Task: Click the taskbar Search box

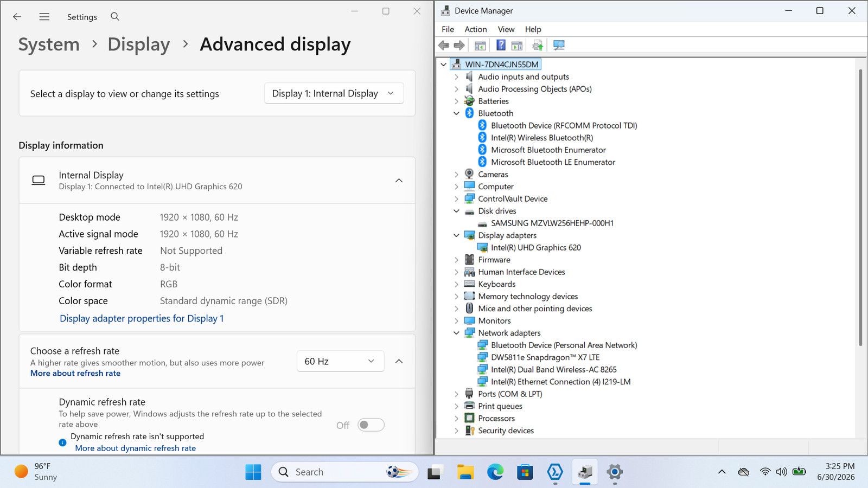Action: pos(345,472)
